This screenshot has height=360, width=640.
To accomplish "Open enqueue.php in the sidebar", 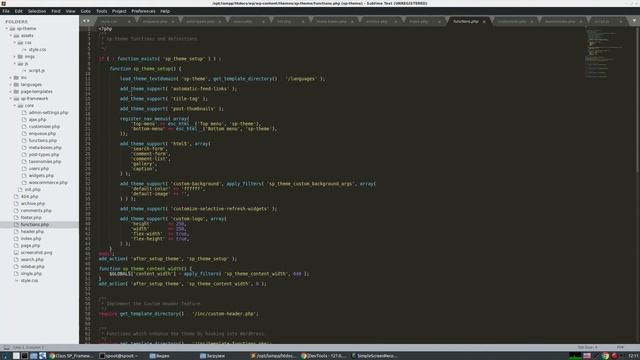I will [42, 133].
